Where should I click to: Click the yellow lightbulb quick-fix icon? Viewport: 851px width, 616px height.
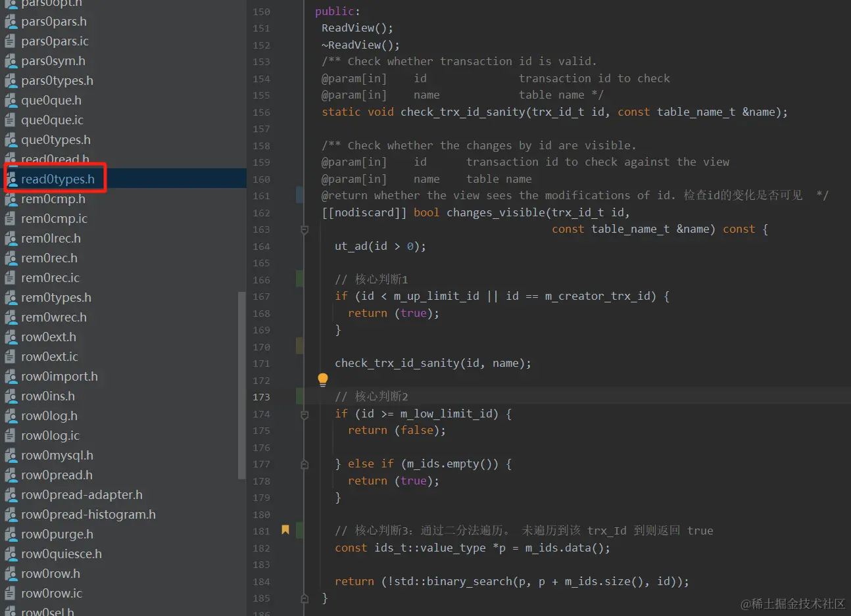(x=323, y=379)
